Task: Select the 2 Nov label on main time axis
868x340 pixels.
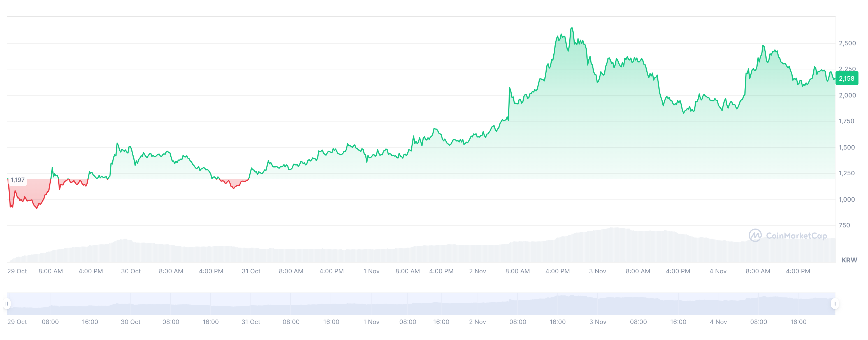Action: (x=477, y=271)
